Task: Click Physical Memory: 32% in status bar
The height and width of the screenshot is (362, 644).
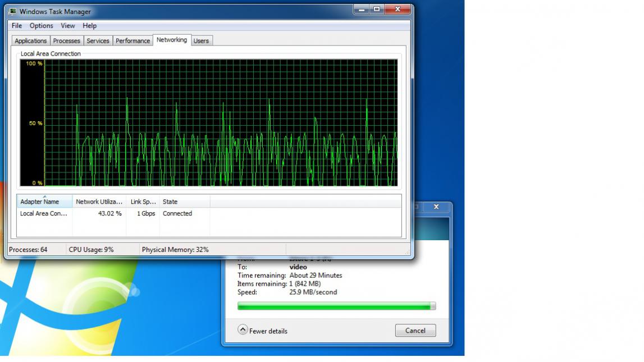Action: pos(175,250)
